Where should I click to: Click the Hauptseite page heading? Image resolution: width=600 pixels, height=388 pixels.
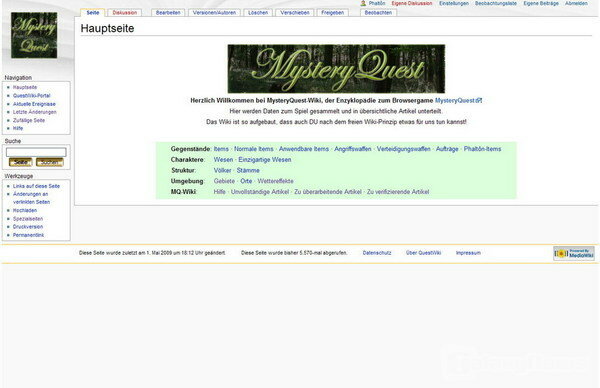(x=107, y=28)
